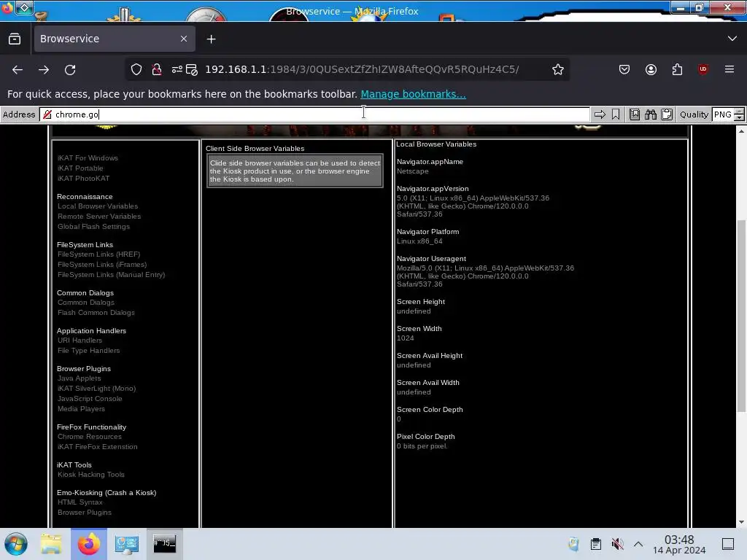The height and width of the screenshot is (560, 747).
Task: Open iKAT For Windows link
Action: tap(88, 158)
